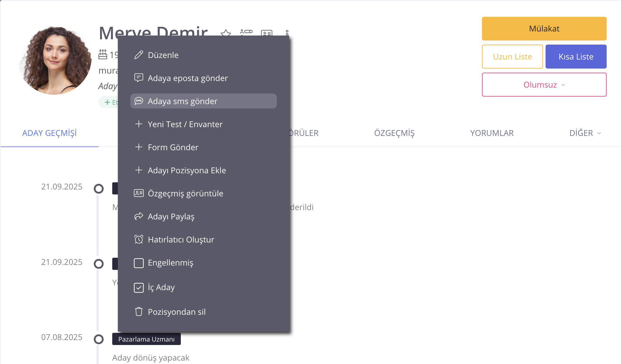Click the alarm clock reminder icon

tap(139, 239)
